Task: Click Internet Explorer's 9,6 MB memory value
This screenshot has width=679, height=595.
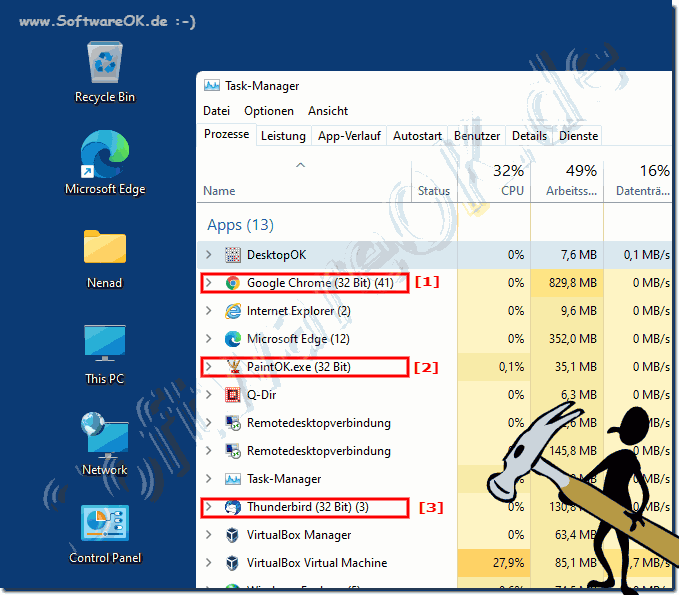Action: (x=579, y=311)
